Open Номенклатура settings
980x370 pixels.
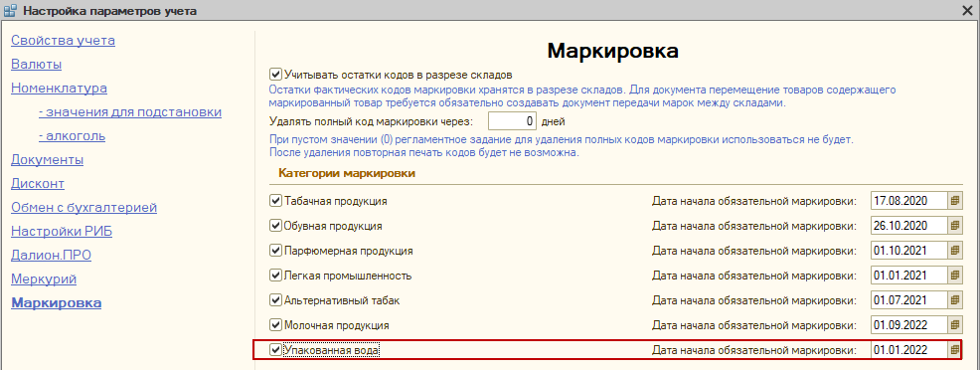tap(59, 89)
